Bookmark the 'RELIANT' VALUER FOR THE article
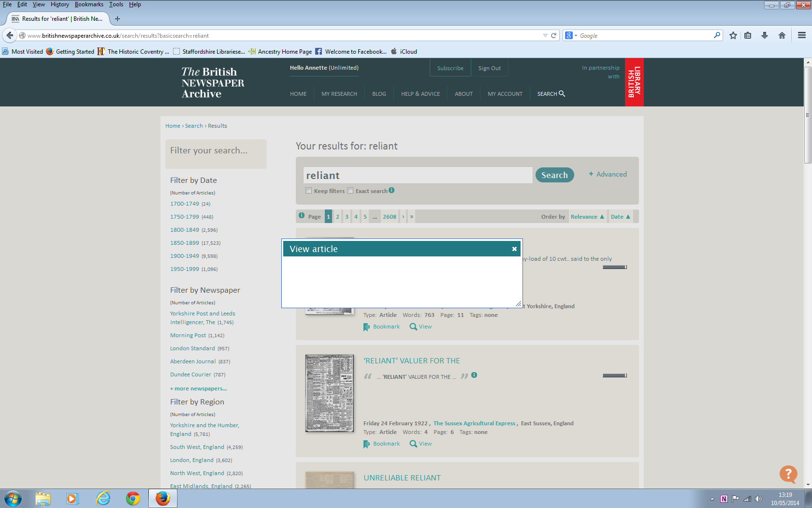Screen dimensions: 812x508 [x=382, y=444]
